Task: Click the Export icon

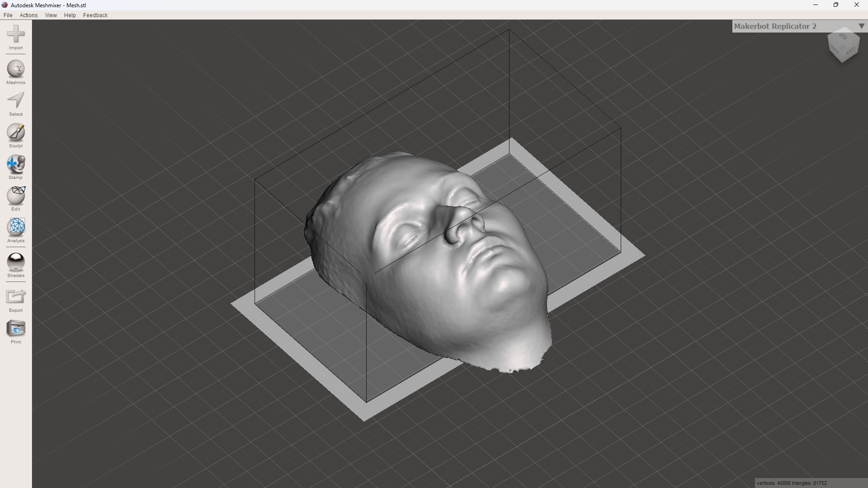Action: [16, 297]
